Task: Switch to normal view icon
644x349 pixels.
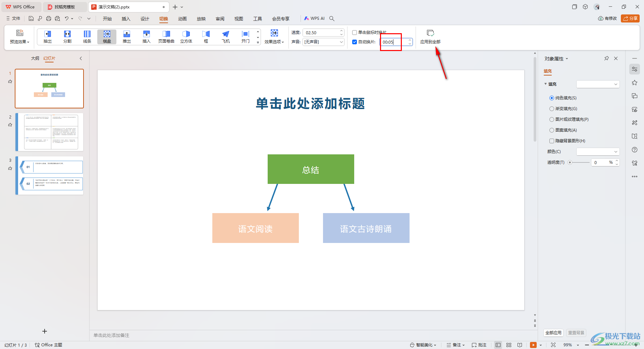Action: [x=498, y=345]
